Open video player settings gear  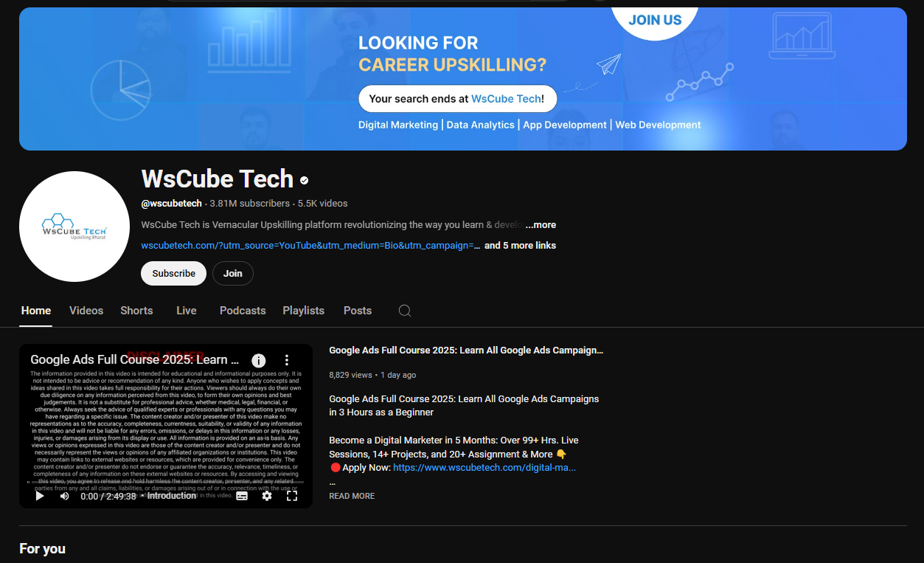[267, 496]
